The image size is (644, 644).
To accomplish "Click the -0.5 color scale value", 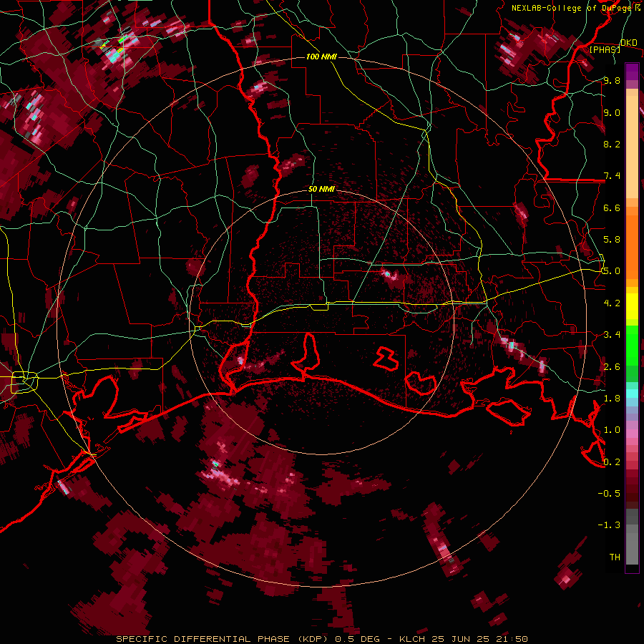I will click(609, 493).
